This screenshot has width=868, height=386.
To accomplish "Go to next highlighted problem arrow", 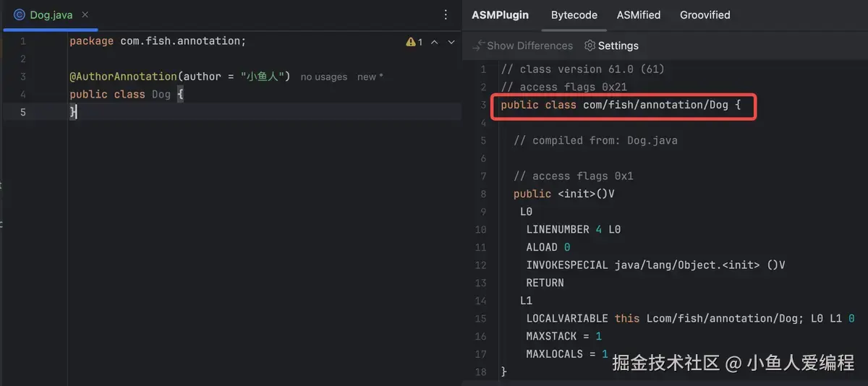I will pyautogui.click(x=451, y=42).
